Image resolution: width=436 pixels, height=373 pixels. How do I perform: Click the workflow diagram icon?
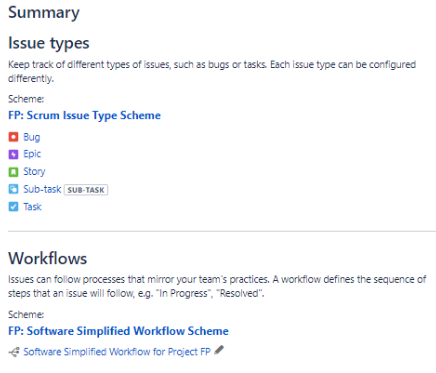pos(14,352)
